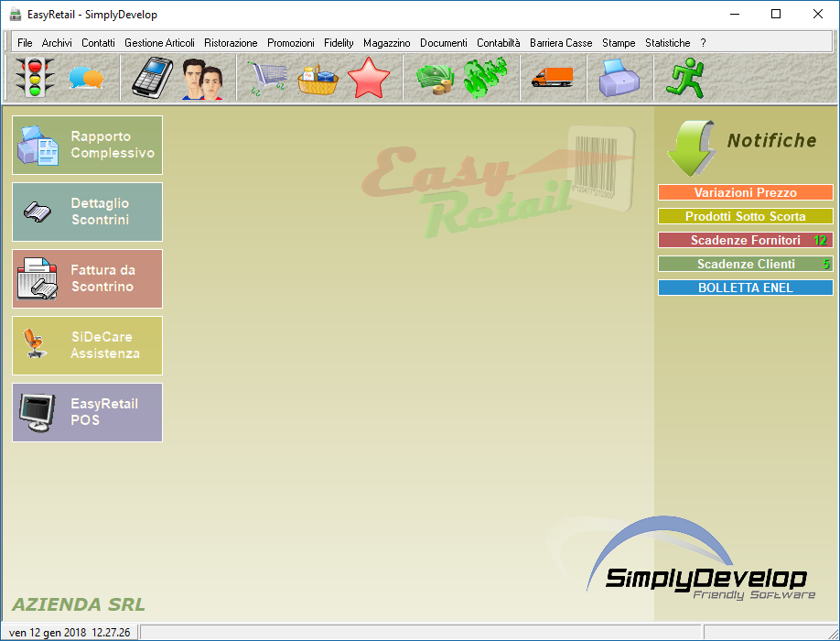Screen dimensions: 840x641
Task: Open the chat bubbles toolbar icon
Action: coord(86,79)
